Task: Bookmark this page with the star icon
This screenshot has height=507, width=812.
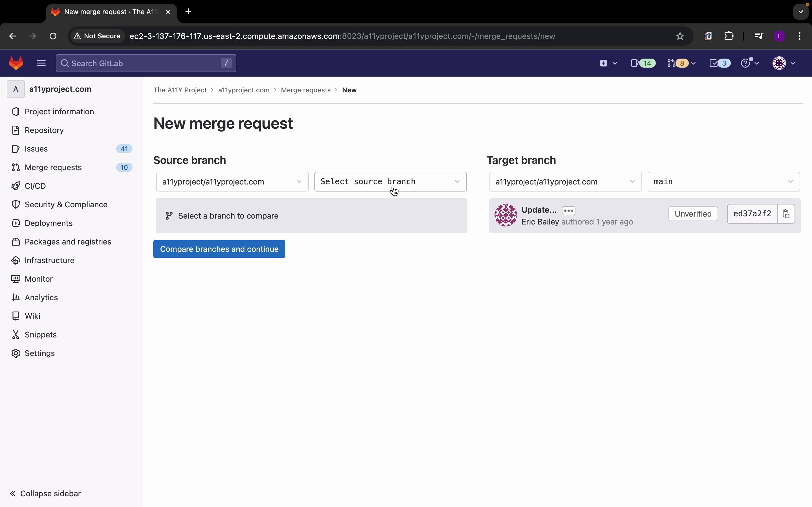Action: tap(680, 36)
